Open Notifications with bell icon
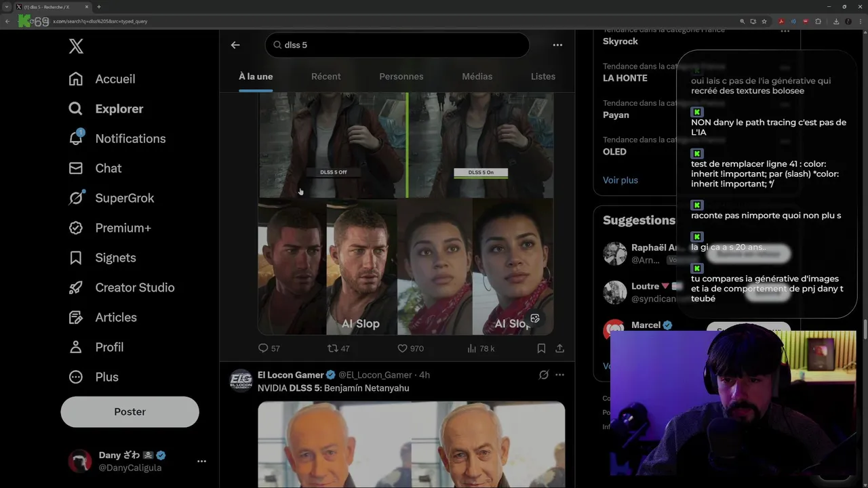Viewport: 868px width, 488px height. point(117,138)
